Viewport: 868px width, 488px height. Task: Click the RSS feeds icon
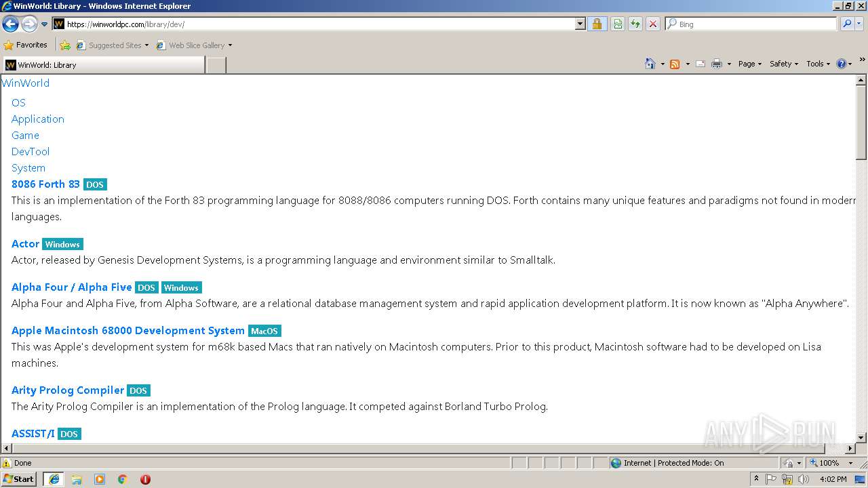click(675, 64)
